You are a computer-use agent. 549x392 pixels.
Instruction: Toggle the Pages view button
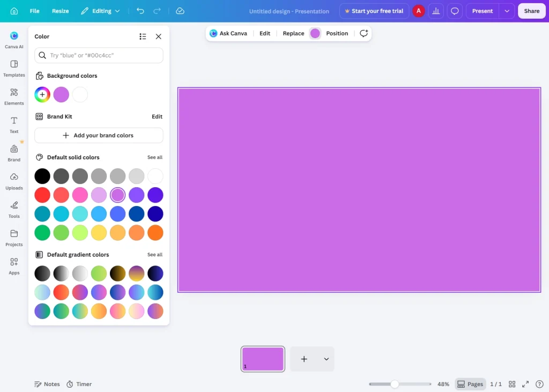click(x=470, y=384)
